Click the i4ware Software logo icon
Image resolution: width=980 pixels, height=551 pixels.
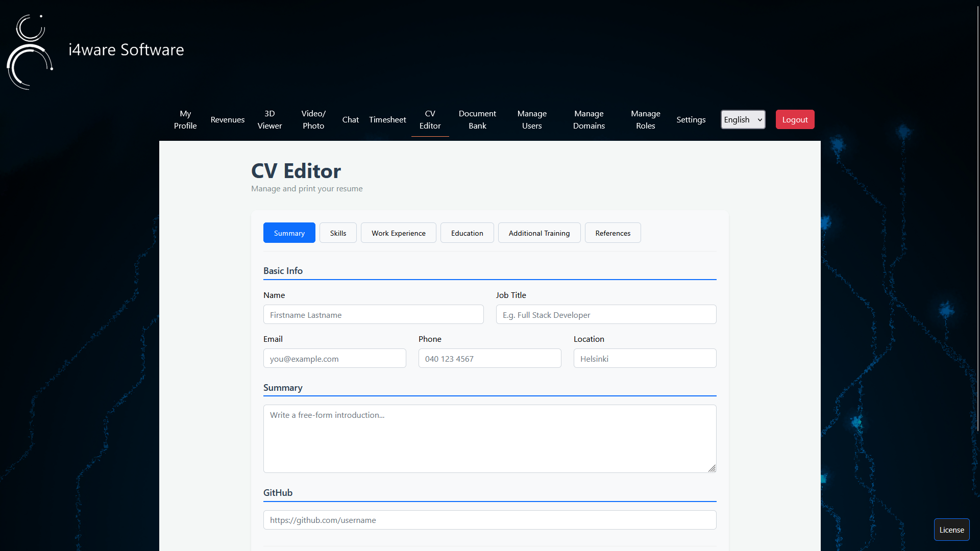30,52
